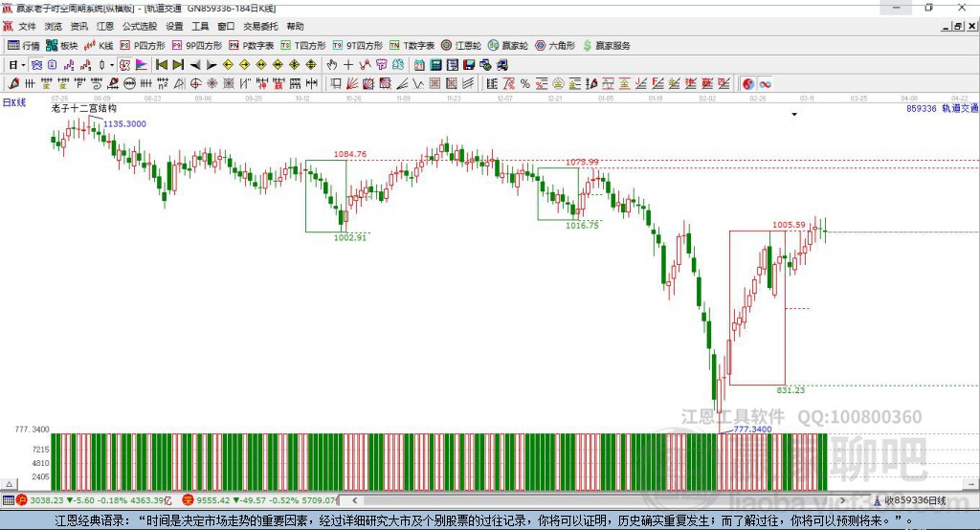Image resolution: width=980 pixels, height=530 pixels.
Task: Click scrollbar right arrow at bottom
Action: (x=842, y=500)
